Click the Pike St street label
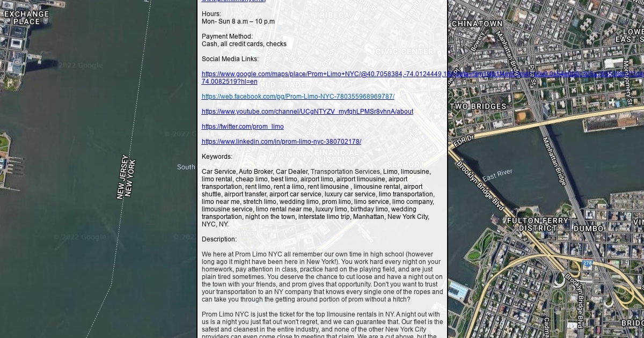Image resolution: width=644 pixels, height=338 pixels. (x=532, y=75)
